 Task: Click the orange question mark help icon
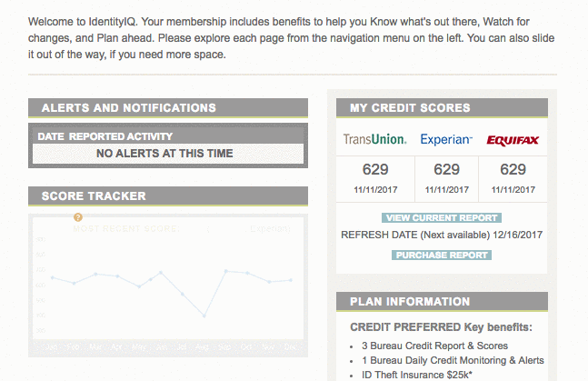(x=77, y=217)
